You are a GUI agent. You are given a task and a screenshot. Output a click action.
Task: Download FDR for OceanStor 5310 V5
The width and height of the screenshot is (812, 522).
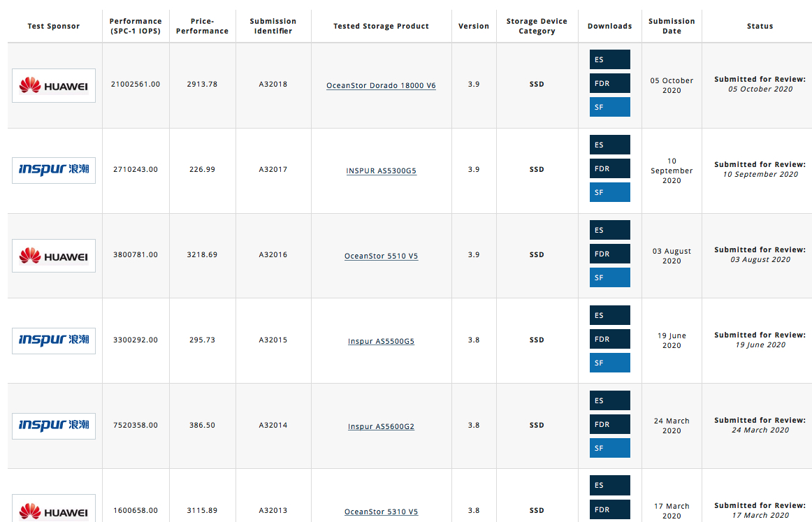[610, 509]
